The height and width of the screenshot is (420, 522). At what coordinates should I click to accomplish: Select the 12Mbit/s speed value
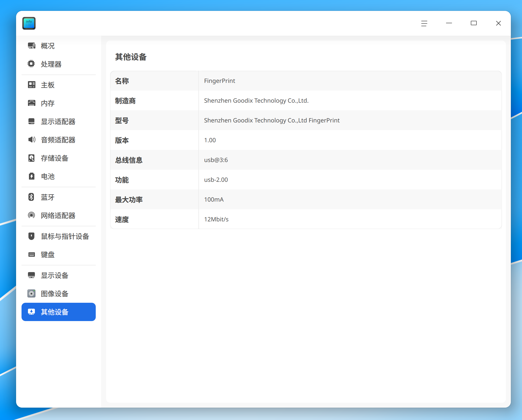click(x=216, y=219)
